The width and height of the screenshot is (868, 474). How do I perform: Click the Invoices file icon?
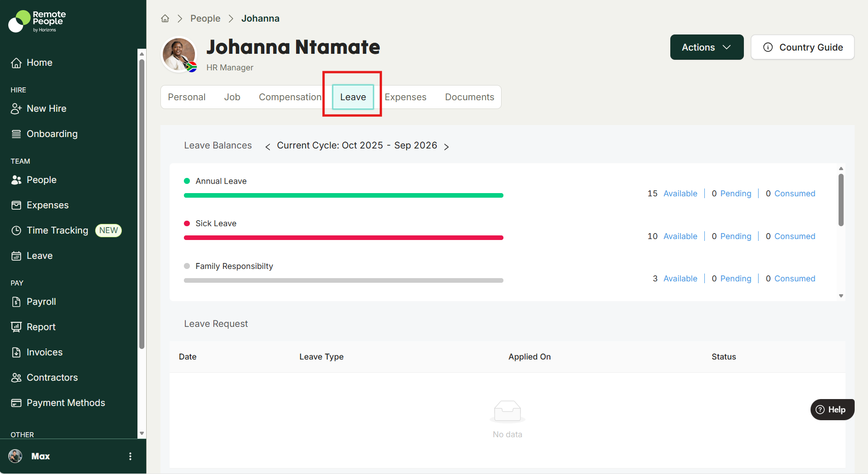coord(17,353)
